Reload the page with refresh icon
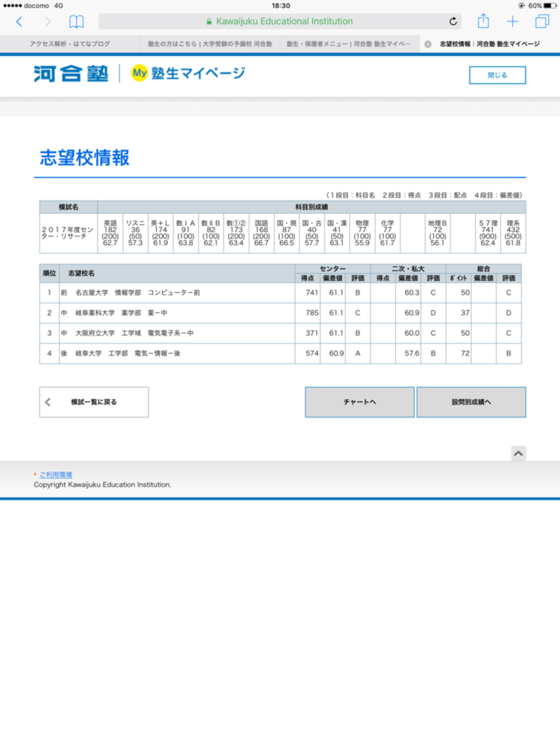The width and height of the screenshot is (560, 747). click(453, 22)
